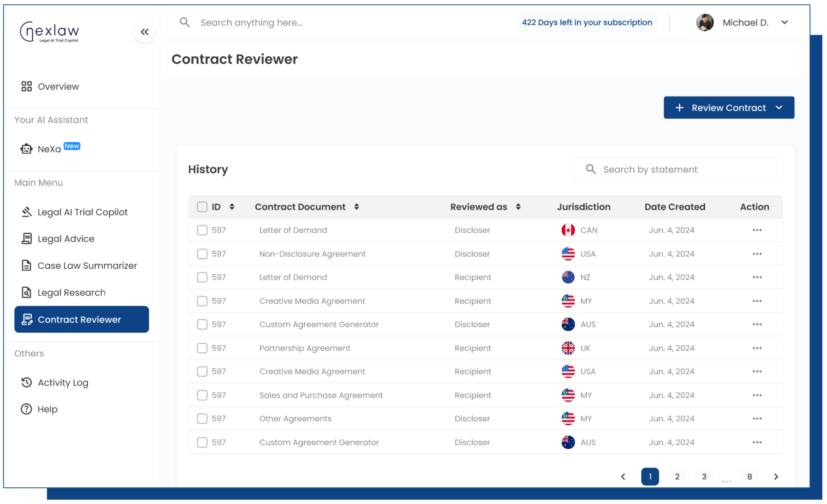Screen dimensions: 827x504
Task: Open Case Law Summarizer
Action: click(x=79, y=266)
